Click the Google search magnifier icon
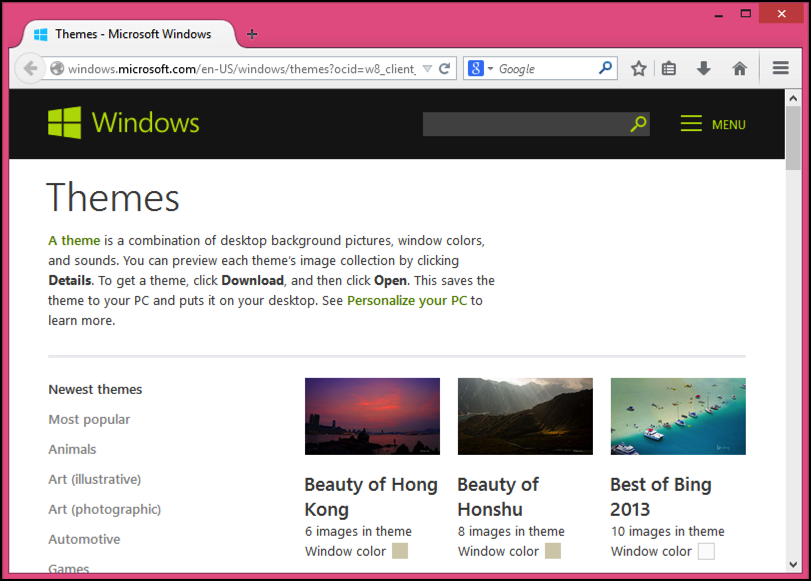 pyautogui.click(x=605, y=68)
